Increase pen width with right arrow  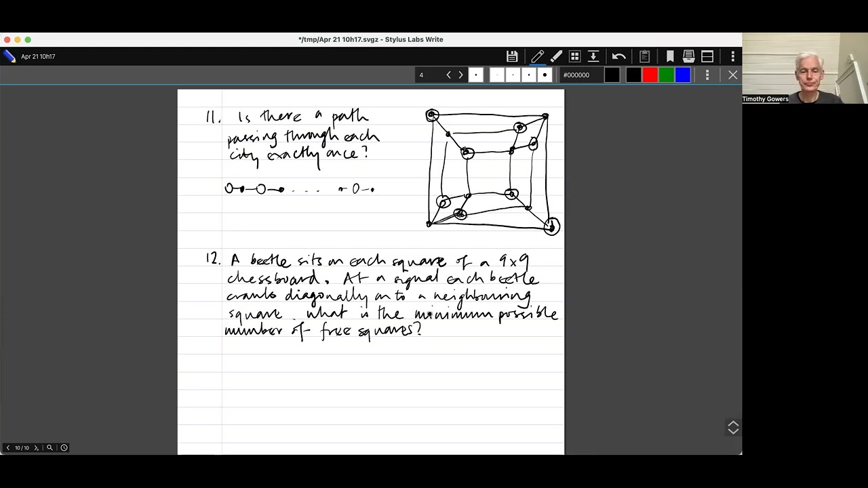(x=460, y=75)
